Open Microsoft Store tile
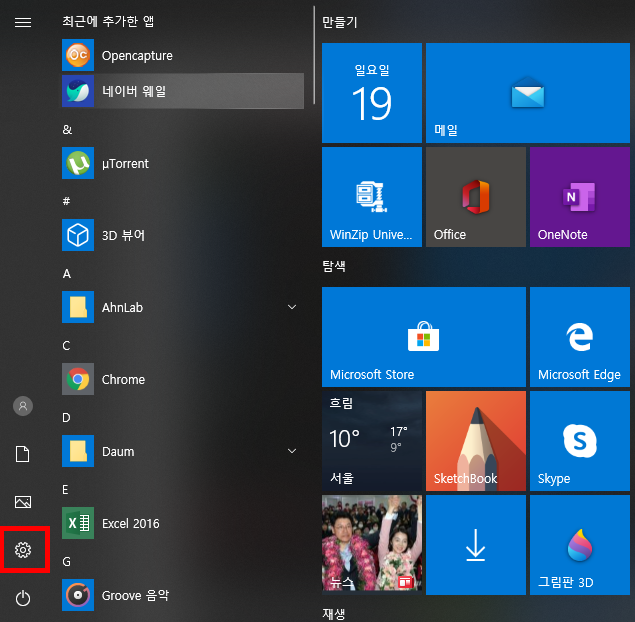This screenshot has height=622, width=635. point(424,337)
